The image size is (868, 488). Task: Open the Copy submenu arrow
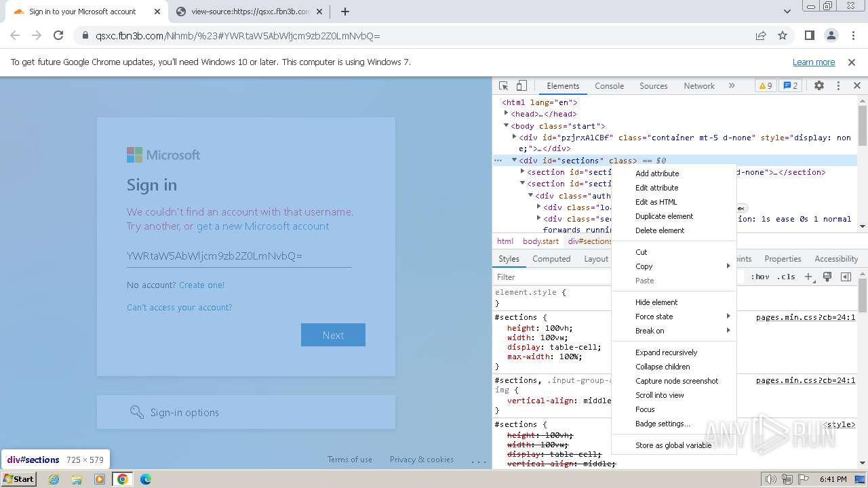point(728,266)
